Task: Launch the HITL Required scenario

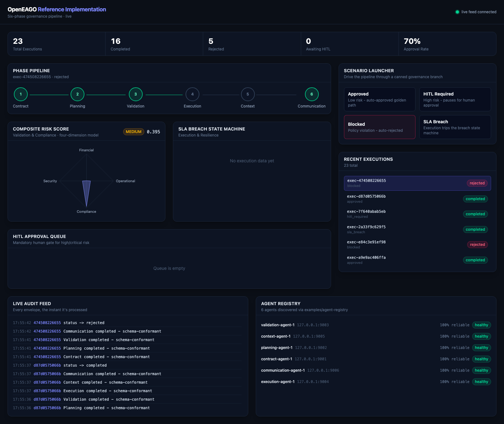Action: tap(455, 99)
